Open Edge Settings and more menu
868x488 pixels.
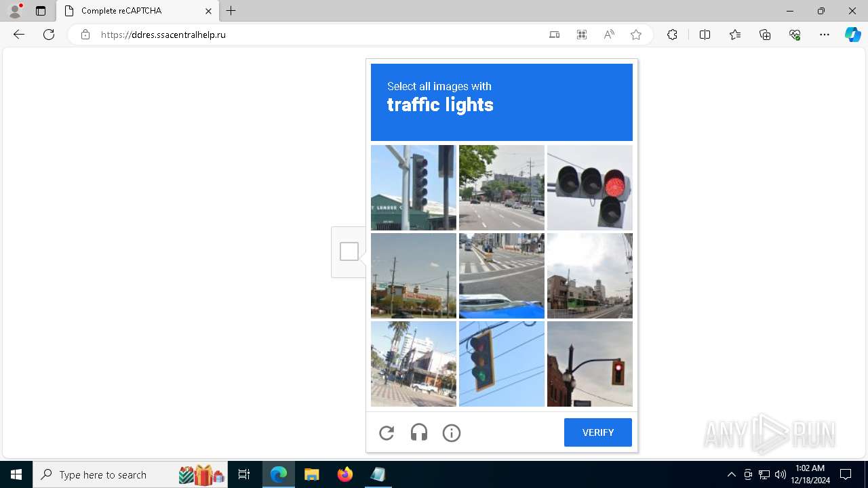[x=825, y=35]
